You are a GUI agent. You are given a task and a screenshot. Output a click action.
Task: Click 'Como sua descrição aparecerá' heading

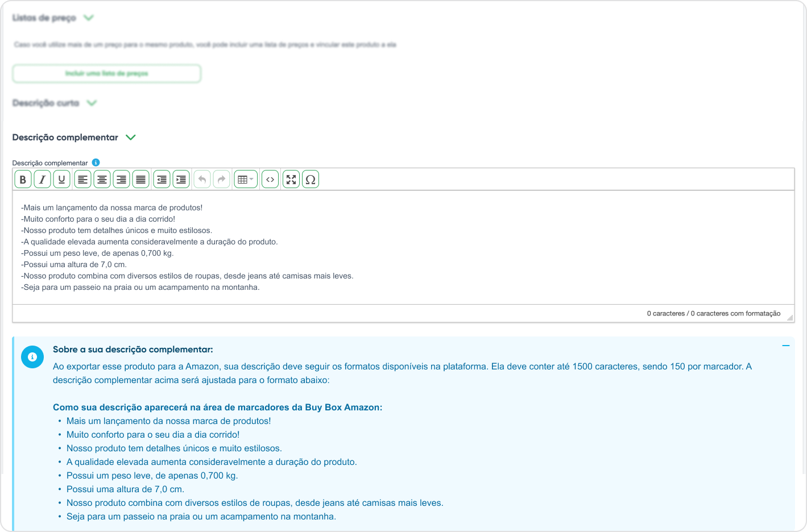click(218, 408)
